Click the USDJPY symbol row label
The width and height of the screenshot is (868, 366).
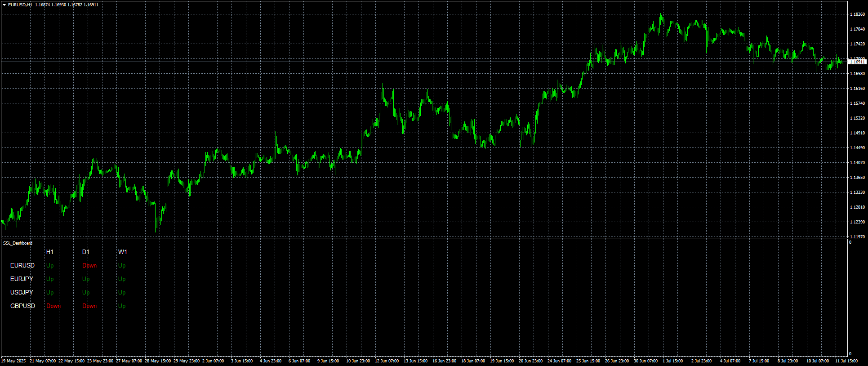pos(22,292)
